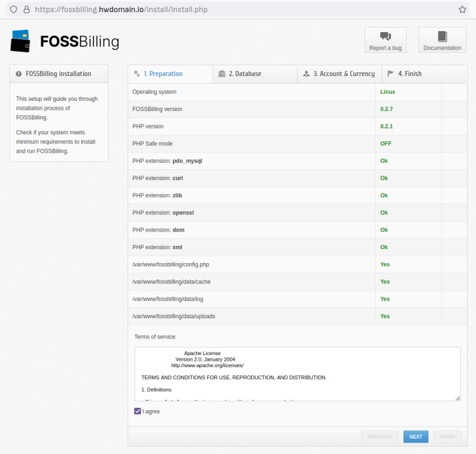476x454 pixels.
Task: Click the user icon on Account & Currency tab
Action: [x=307, y=74]
